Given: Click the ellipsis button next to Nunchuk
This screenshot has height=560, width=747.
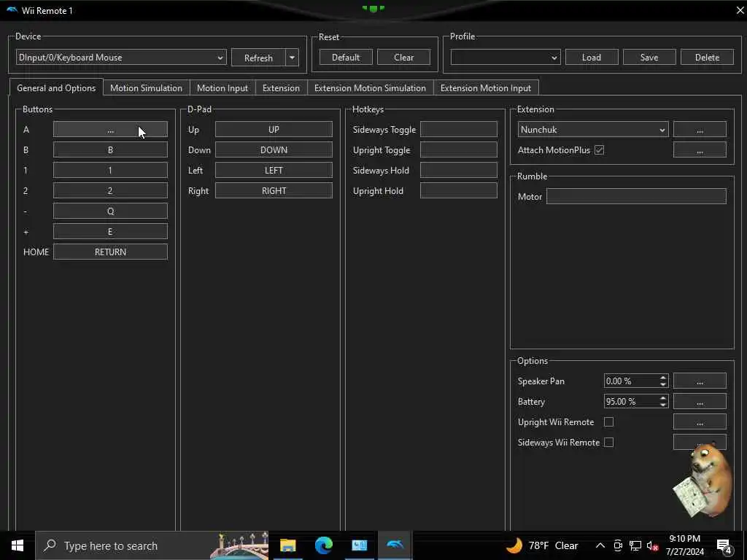Looking at the screenshot, I should tap(700, 130).
